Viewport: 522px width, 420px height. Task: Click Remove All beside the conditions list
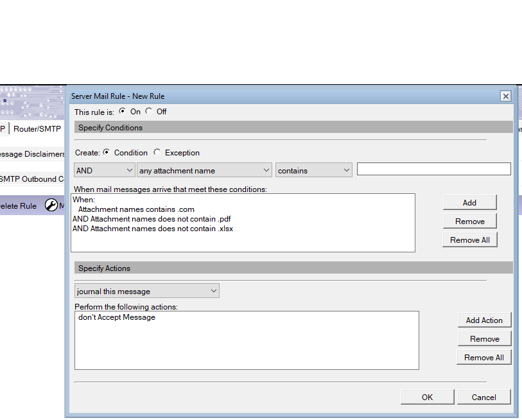coord(469,240)
